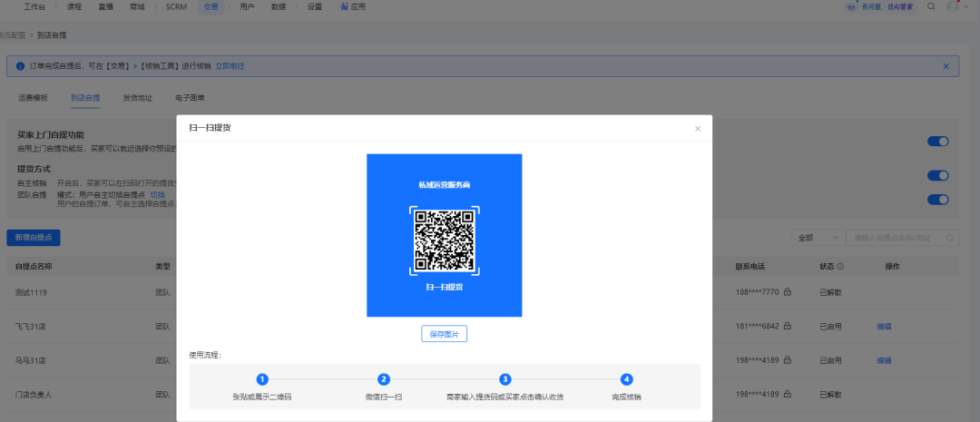Switch to the 到店自提 tab

85,98
